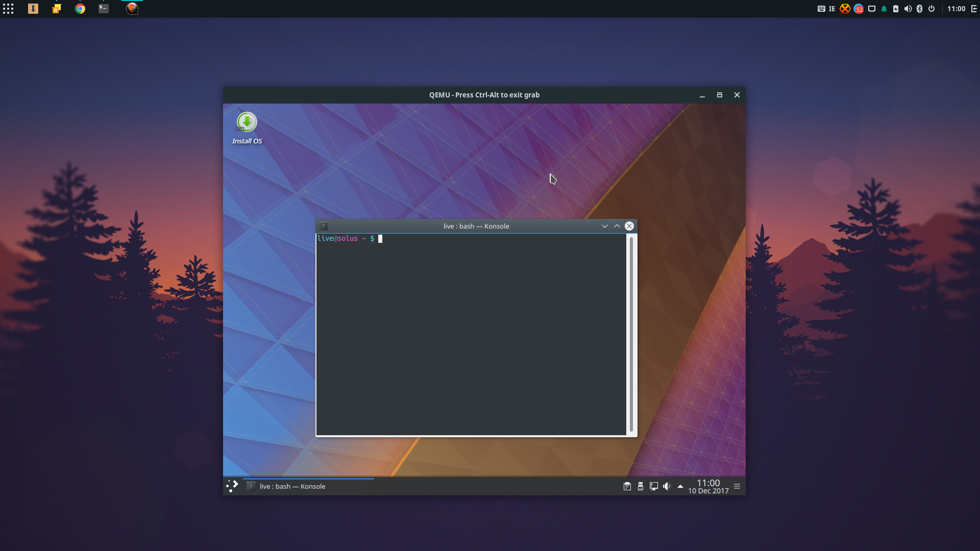Close the Konsole window
This screenshot has width=980, height=551.
click(x=629, y=226)
